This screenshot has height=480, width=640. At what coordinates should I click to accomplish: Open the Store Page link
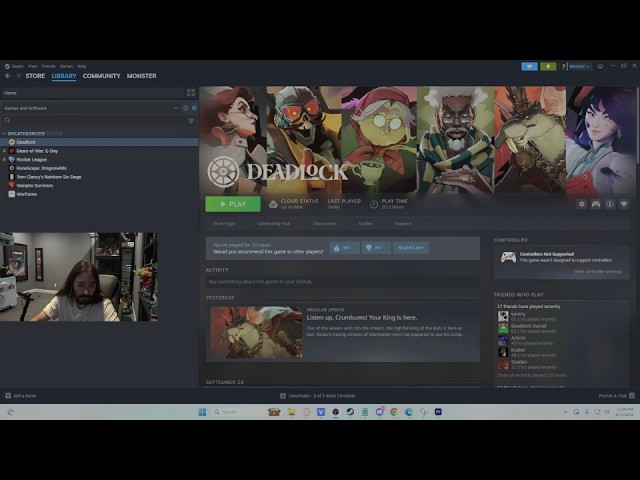[224, 224]
